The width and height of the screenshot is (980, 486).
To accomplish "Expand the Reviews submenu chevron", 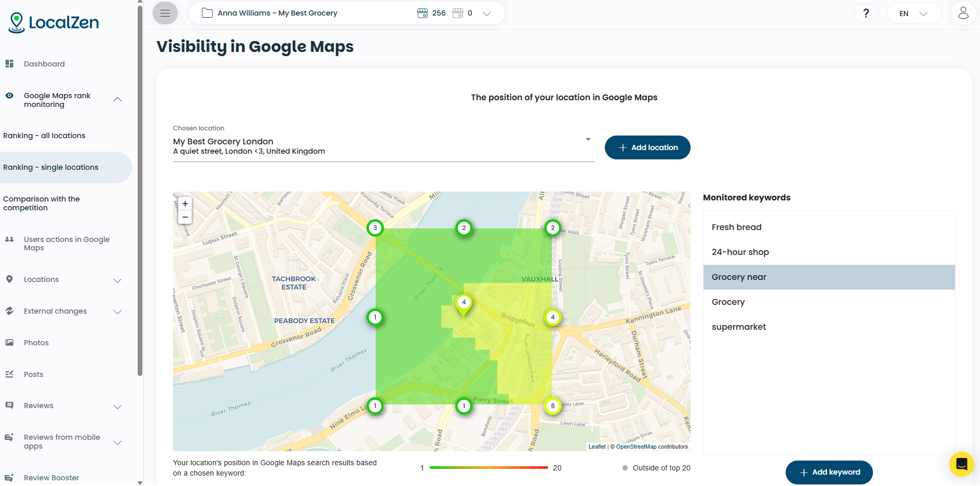I will [118, 407].
